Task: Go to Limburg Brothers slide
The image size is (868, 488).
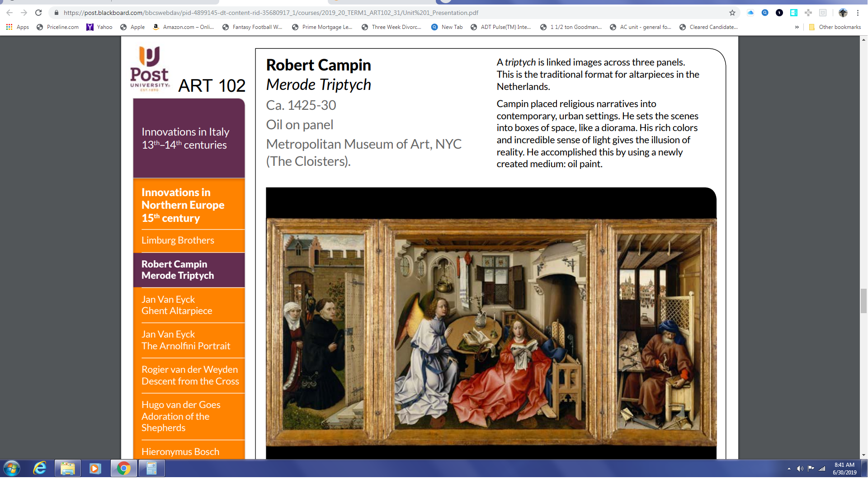Action: click(x=189, y=240)
